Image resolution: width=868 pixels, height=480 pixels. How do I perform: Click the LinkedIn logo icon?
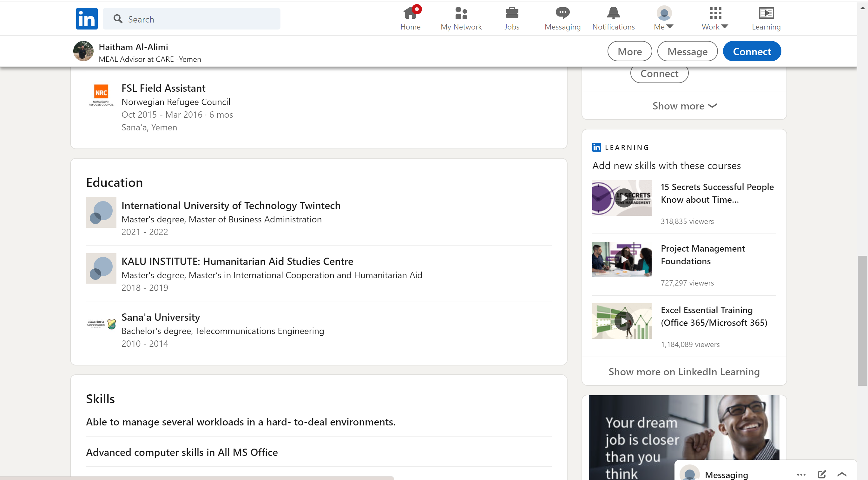pos(87,19)
